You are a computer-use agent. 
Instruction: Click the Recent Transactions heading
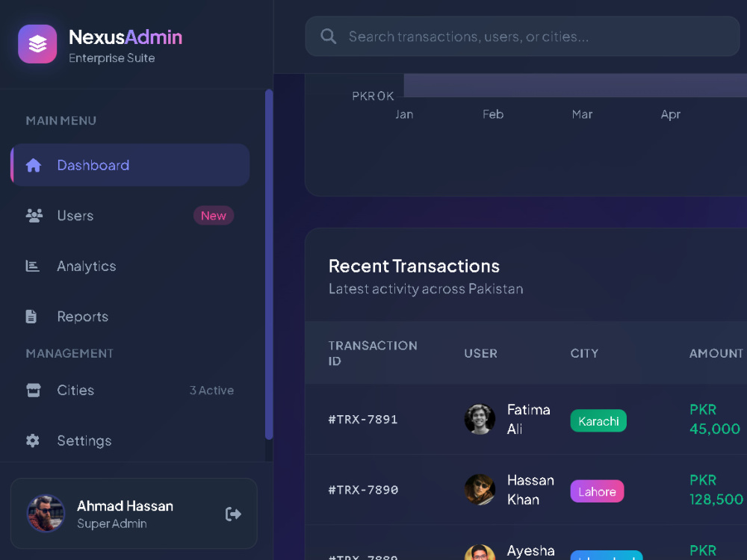(x=414, y=267)
